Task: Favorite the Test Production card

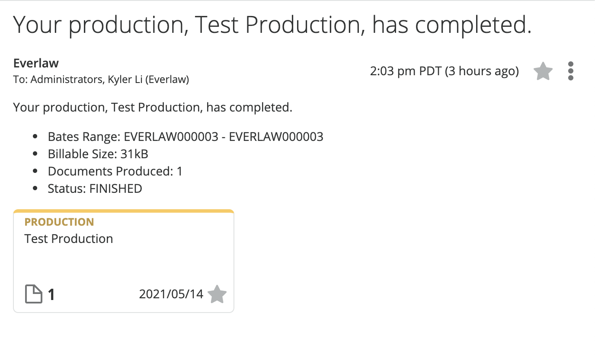Action: click(x=217, y=294)
